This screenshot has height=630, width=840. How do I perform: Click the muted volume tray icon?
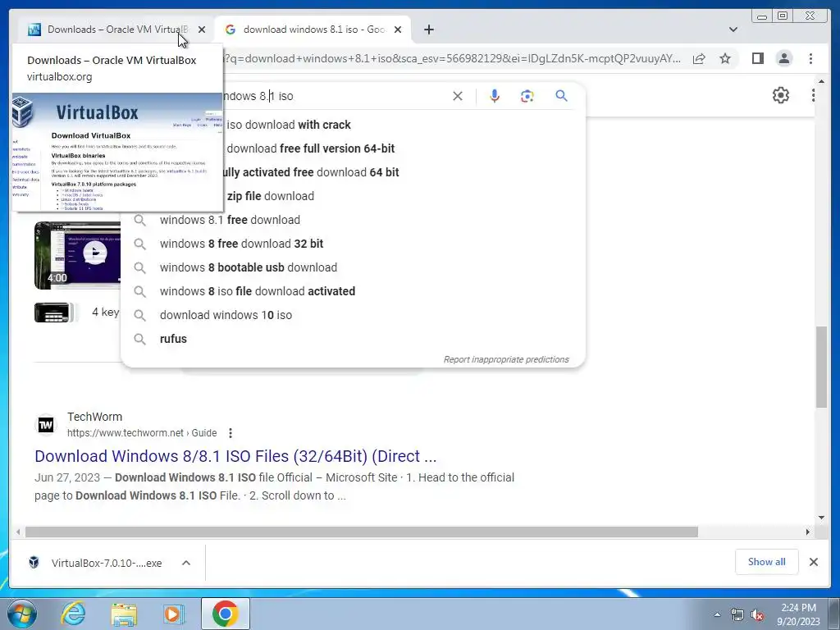click(757, 614)
